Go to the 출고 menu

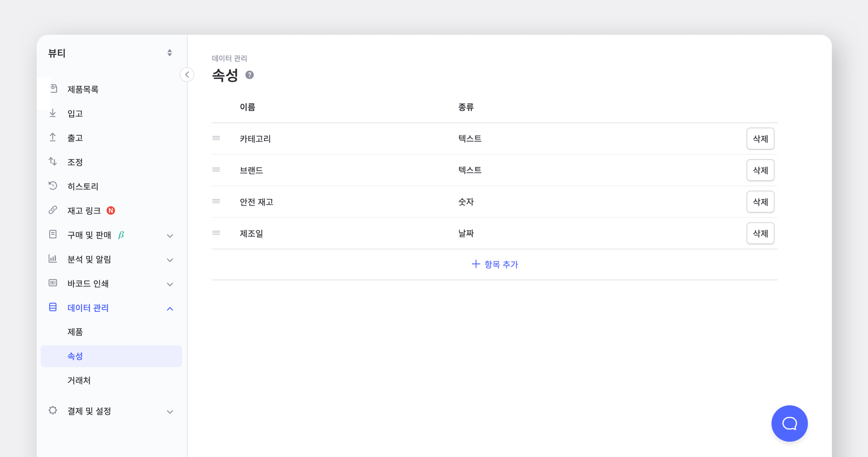point(75,138)
